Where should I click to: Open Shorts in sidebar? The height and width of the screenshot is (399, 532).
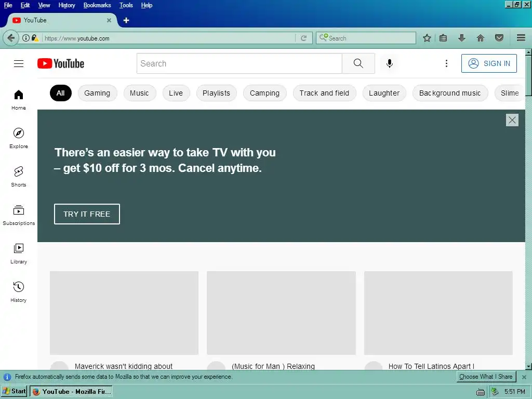(x=19, y=177)
